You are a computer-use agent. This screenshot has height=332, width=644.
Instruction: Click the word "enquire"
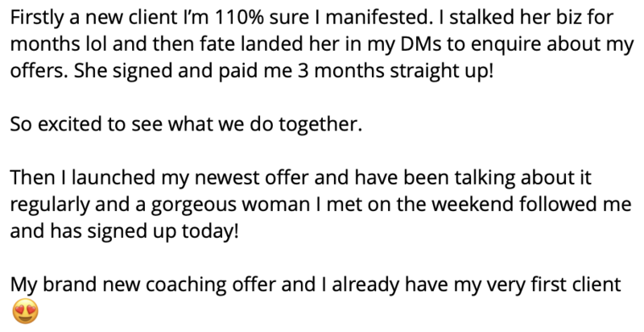point(506,44)
